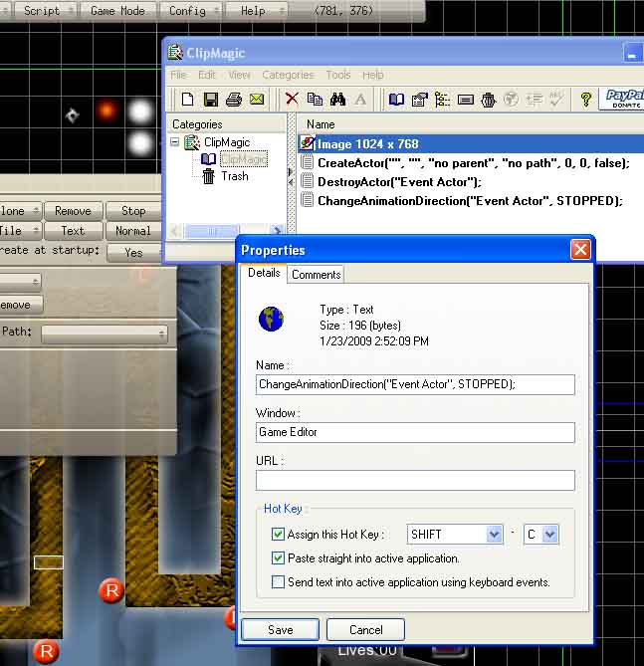
Task: Click the Print toolbar icon in ClipMagic
Action: (234, 100)
